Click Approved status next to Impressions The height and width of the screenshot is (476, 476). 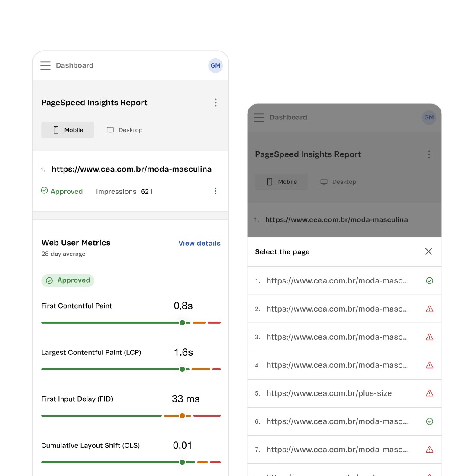(x=62, y=191)
